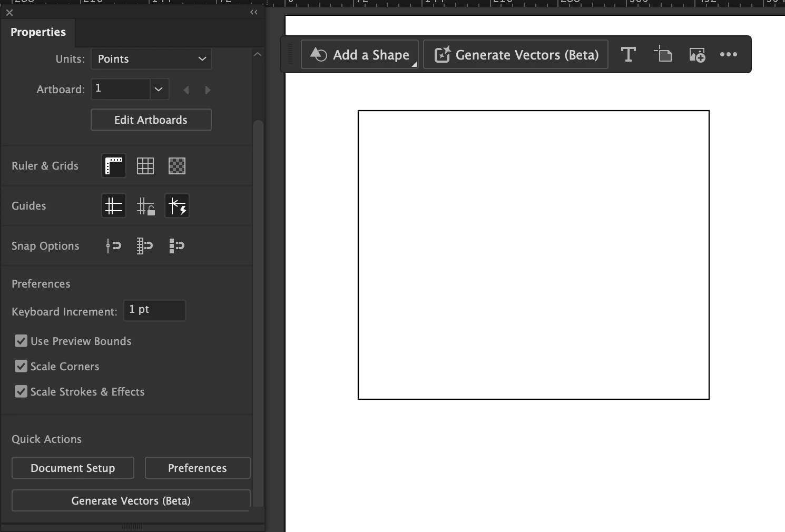Uncheck Scale Corners checkbox
This screenshot has width=785, height=532.
(21, 366)
